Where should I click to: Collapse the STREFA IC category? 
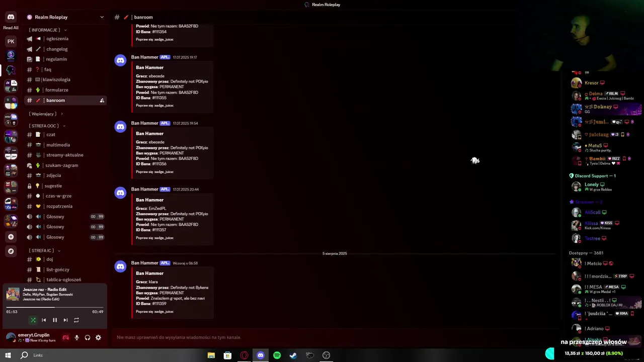tap(45, 250)
